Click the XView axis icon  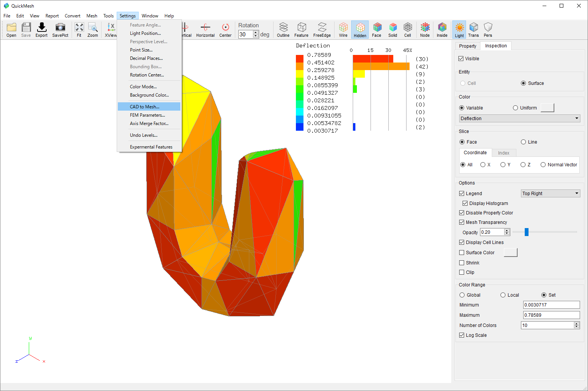111,30
